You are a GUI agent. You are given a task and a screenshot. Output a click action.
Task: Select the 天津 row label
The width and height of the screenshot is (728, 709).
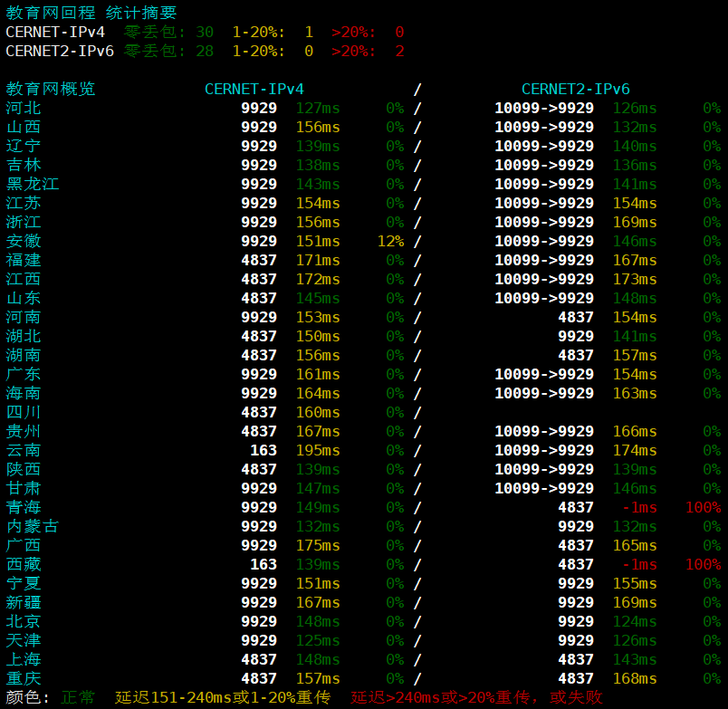click(x=24, y=641)
